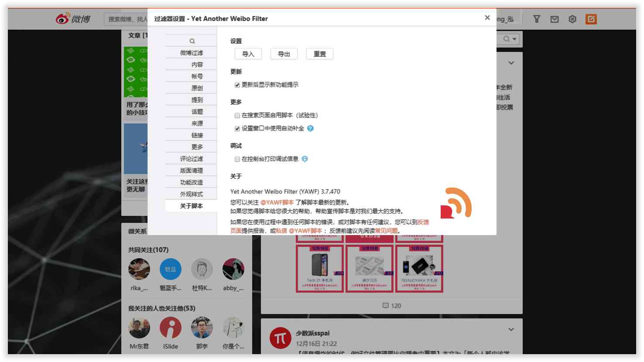
Task: Close the filter settings dialog
Action: (x=487, y=17)
